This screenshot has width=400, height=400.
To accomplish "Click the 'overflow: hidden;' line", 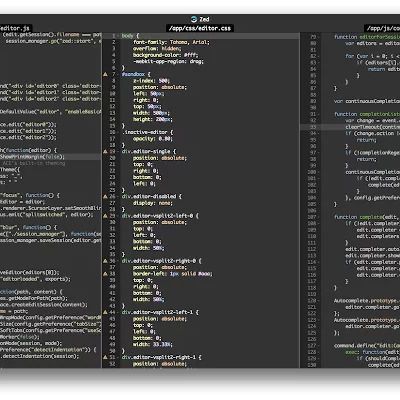I will [x=157, y=48].
